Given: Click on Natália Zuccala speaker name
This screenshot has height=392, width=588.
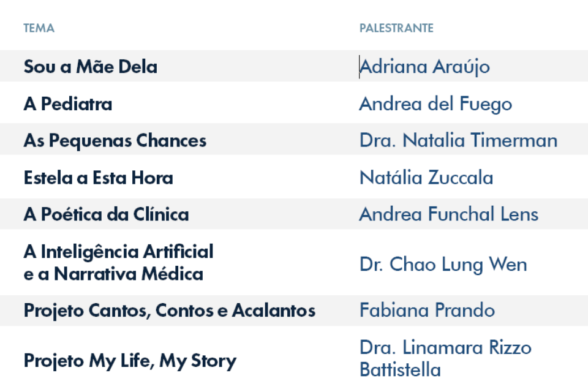Looking at the screenshot, I should click(426, 178).
